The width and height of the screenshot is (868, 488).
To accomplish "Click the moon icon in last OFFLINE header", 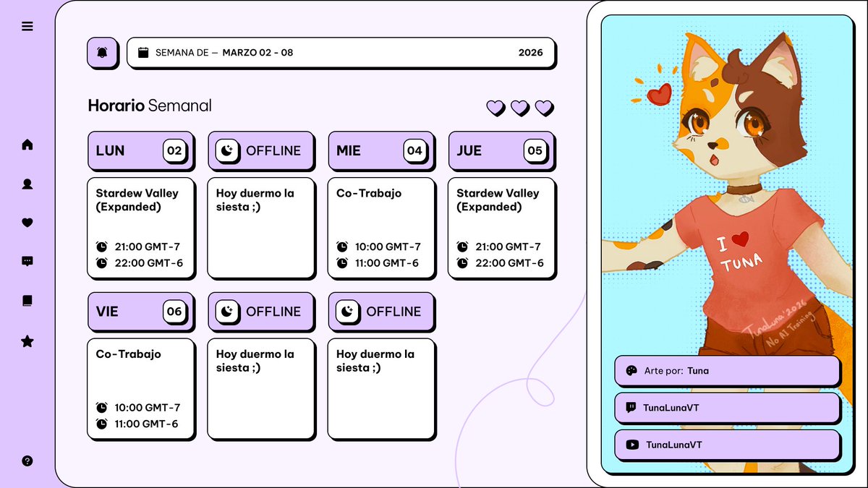I will (347, 312).
